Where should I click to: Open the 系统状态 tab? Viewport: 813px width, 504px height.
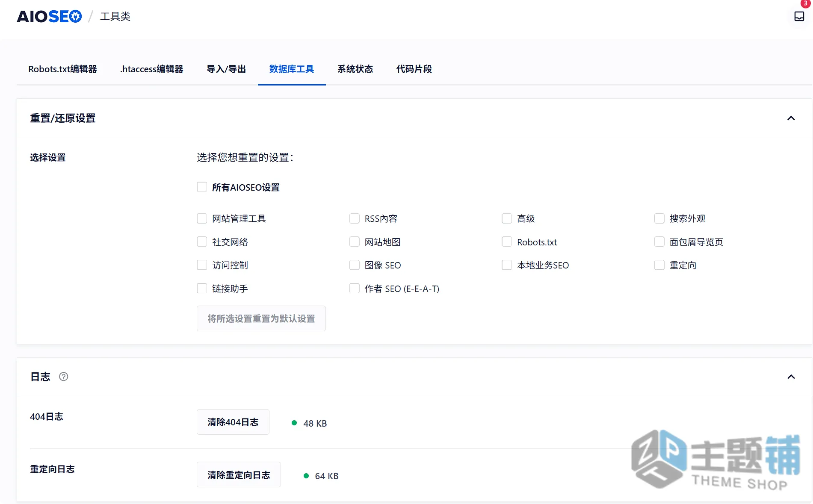(355, 69)
